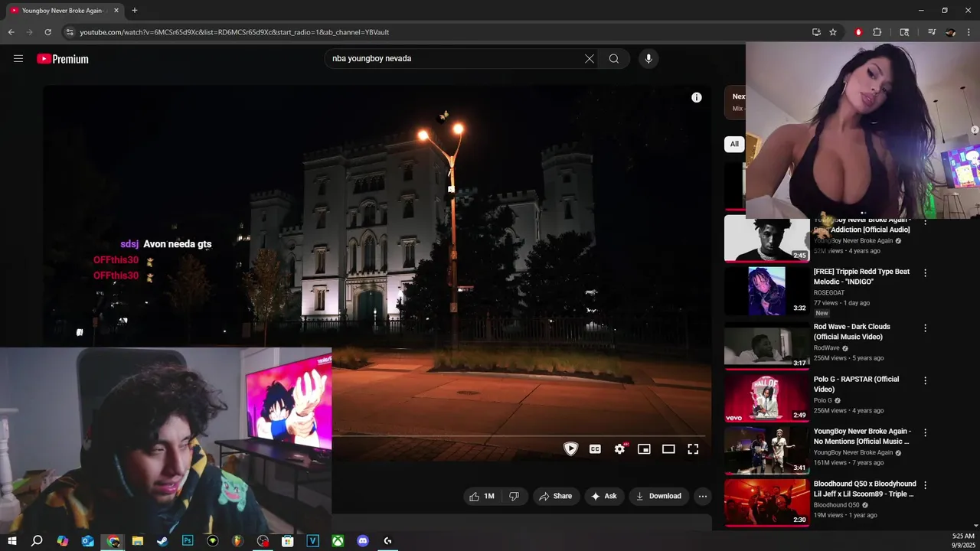This screenshot has width=980, height=551.
Task: Open the Polo G channel link
Action: tap(822, 400)
